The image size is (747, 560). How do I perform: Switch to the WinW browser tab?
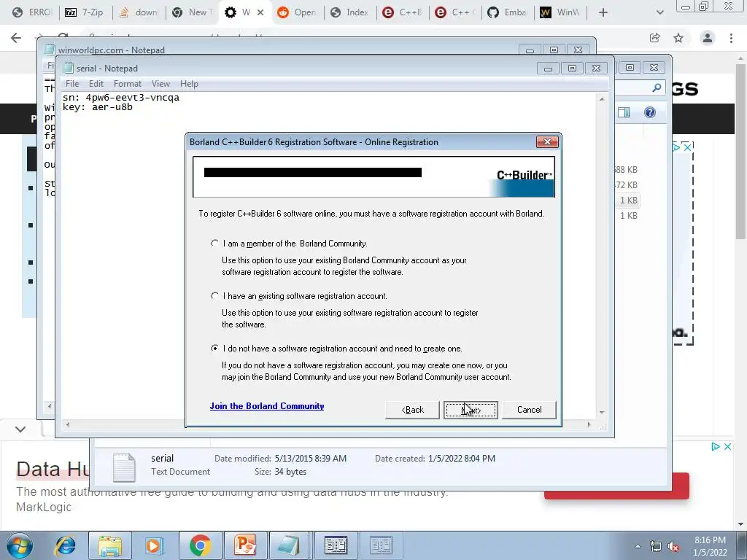tap(560, 12)
